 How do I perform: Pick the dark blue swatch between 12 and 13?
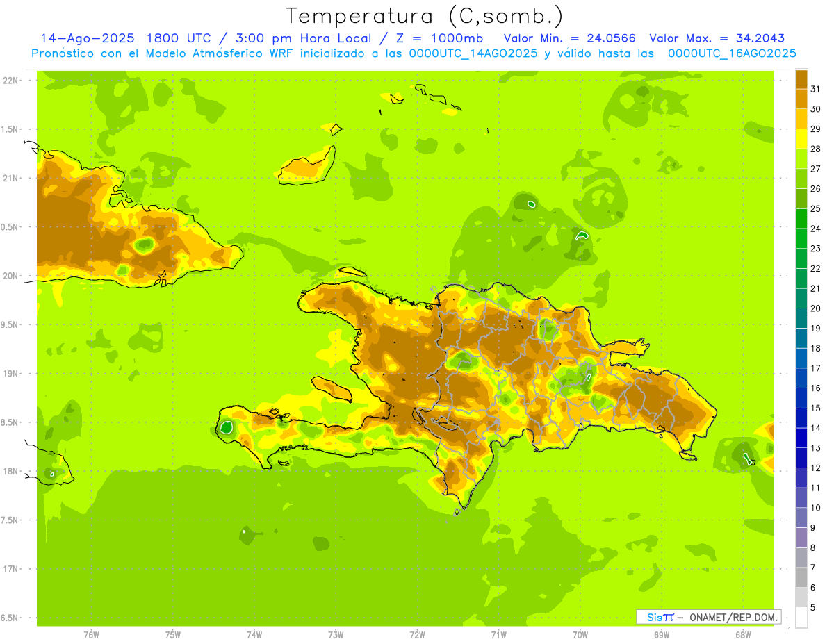coord(801,458)
